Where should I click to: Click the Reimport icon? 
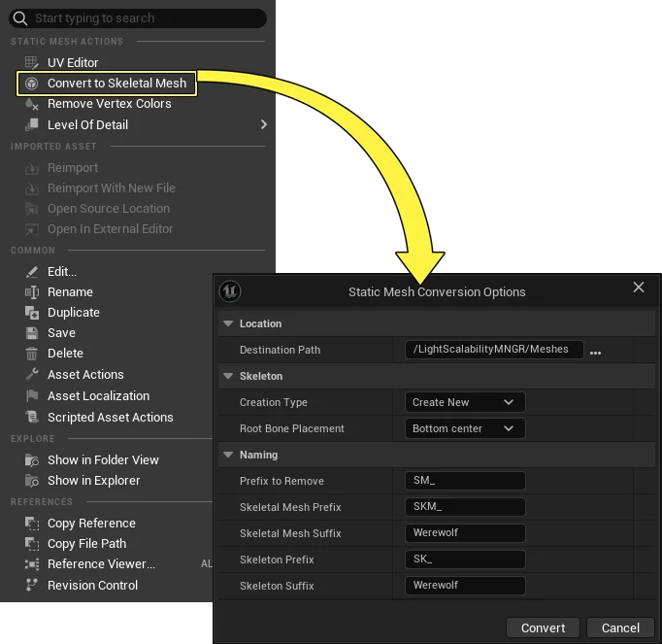click(32, 168)
